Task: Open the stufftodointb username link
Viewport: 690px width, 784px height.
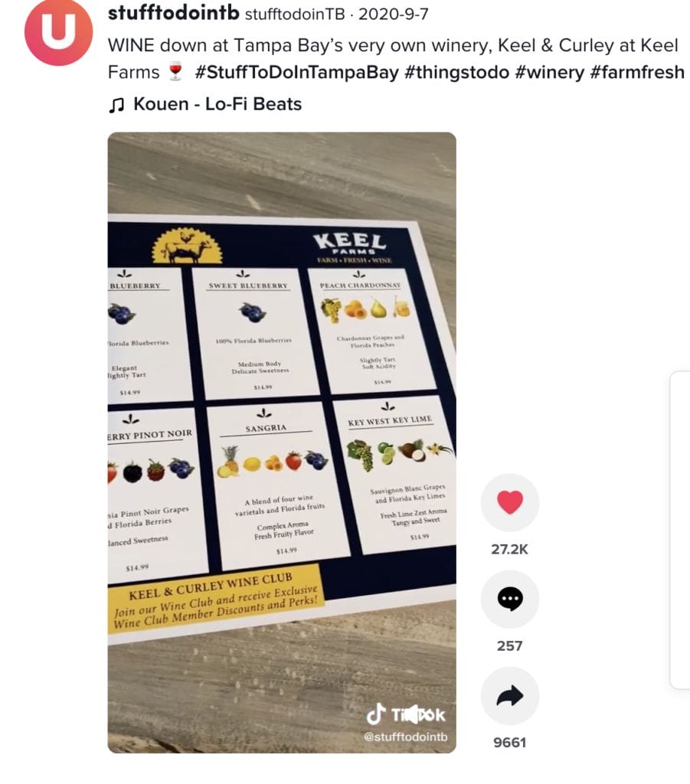Action: click(174, 12)
